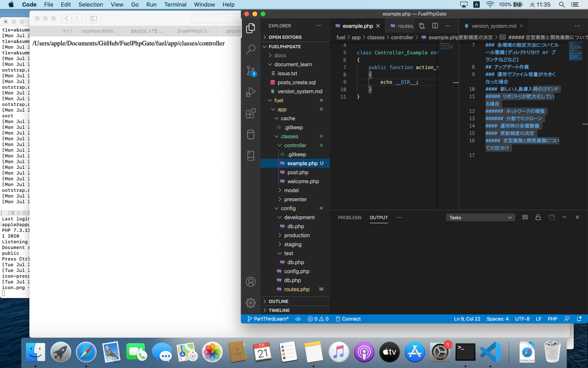Go back in Safari window

(66, 19)
